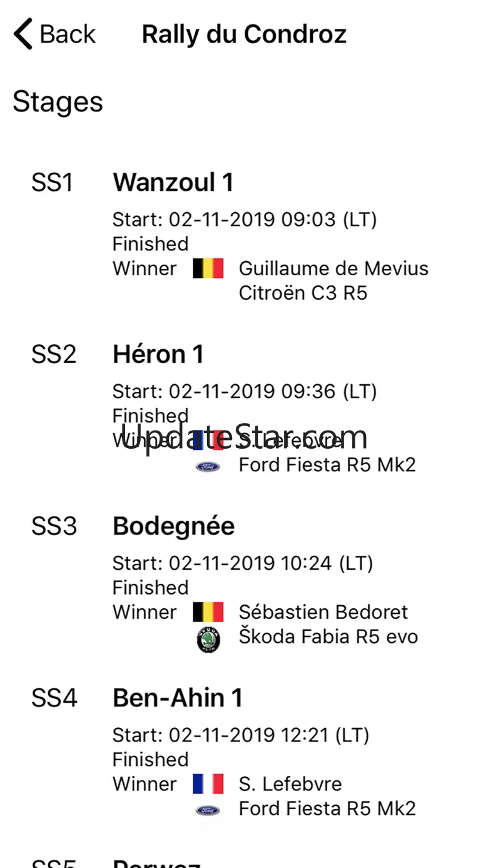The image size is (488, 868).
Task: Select the SS3 stage number label
Action: tap(54, 526)
